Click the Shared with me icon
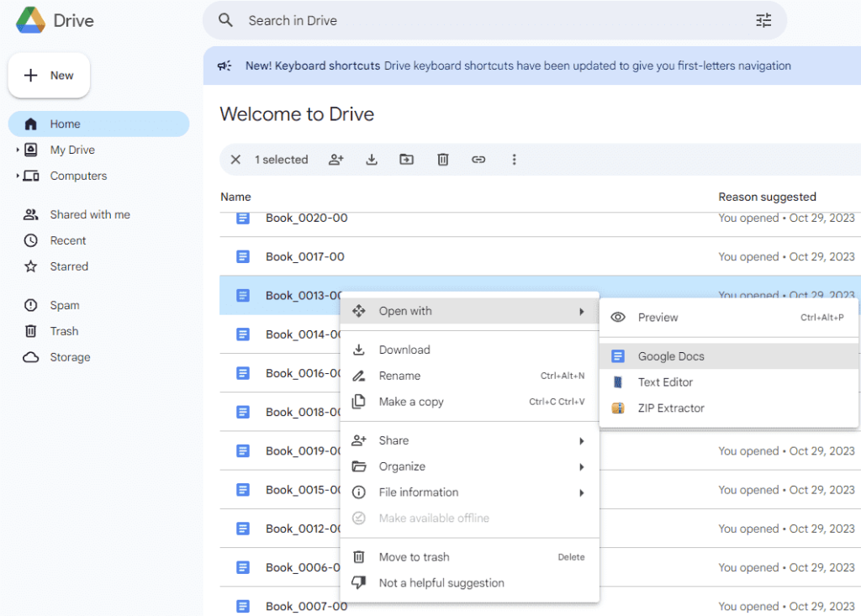Image resolution: width=861 pixels, height=616 pixels. click(x=31, y=214)
